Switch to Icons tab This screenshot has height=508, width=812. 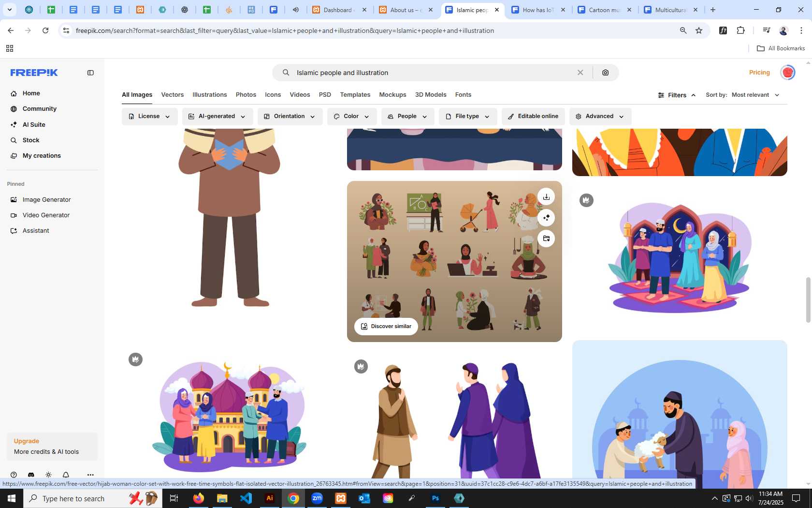[x=273, y=95]
